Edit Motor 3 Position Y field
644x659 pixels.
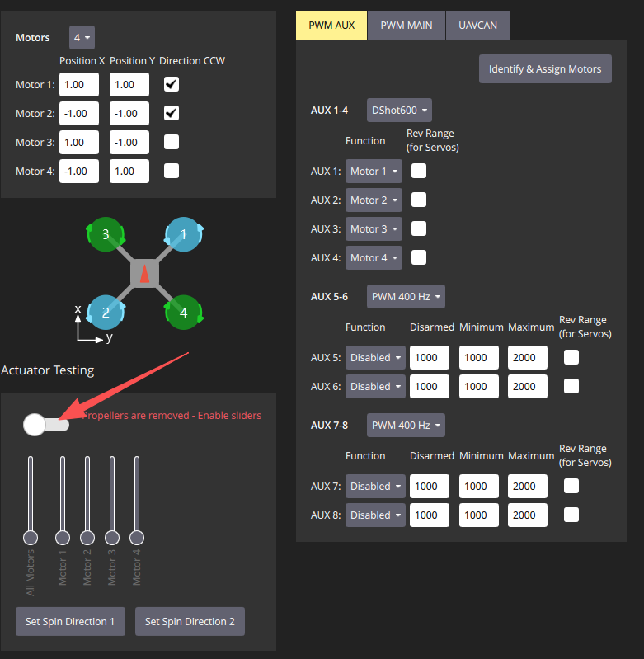[x=129, y=142]
